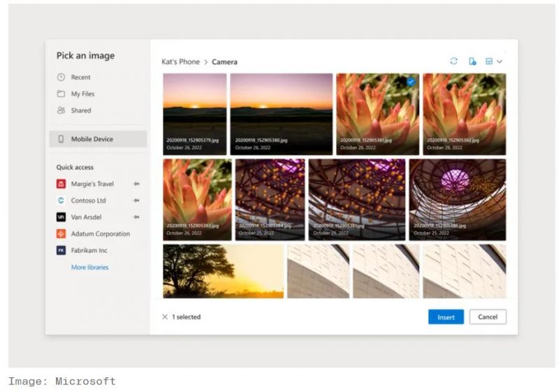Navigate to Kat's Phone in the breadcrumb
This screenshot has width=559, height=392.
pos(180,62)
